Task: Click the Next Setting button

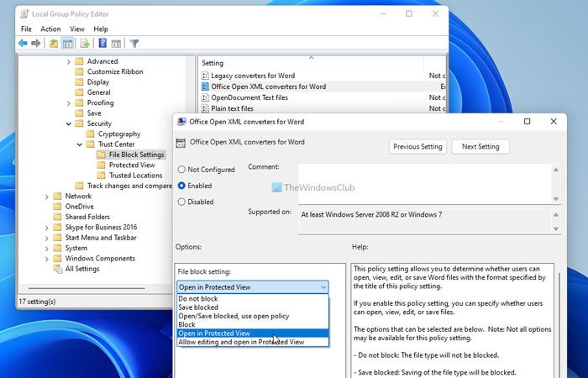Action: tap(480, 147)
